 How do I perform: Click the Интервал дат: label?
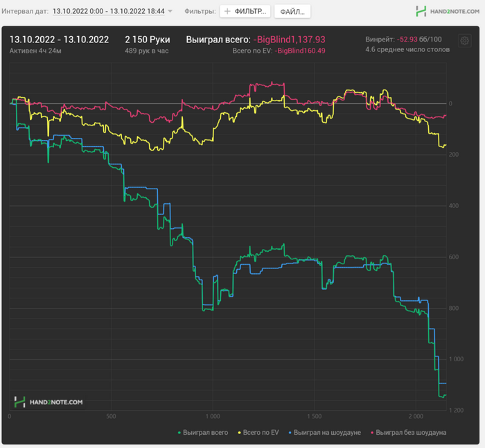(25, 11)
